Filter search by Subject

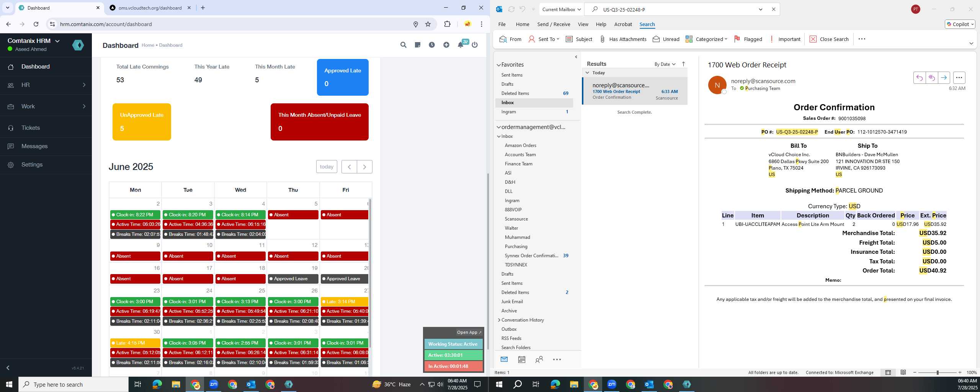pos(579,39)
